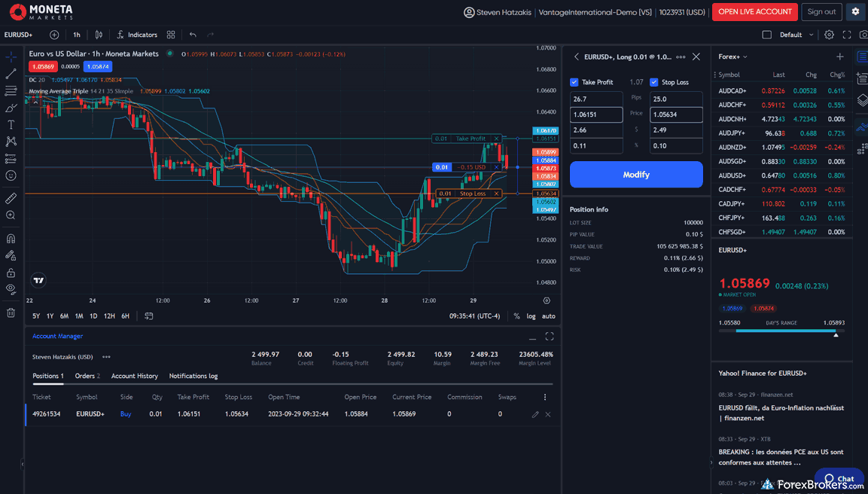Open the positions table column options menu
This screenshot has width=868, height=494.
pyautogui.click(x=545, y=397)
